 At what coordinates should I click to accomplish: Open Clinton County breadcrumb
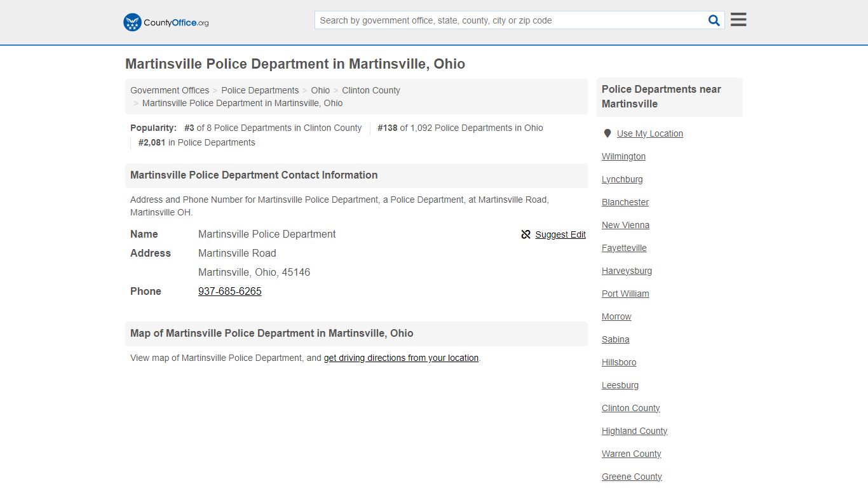tap(371, 90)
